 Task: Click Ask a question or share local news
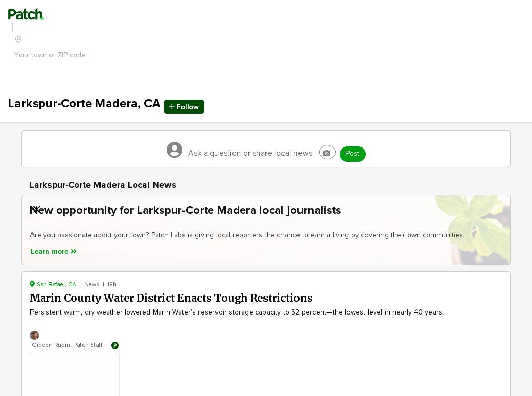tap(251, 153)
